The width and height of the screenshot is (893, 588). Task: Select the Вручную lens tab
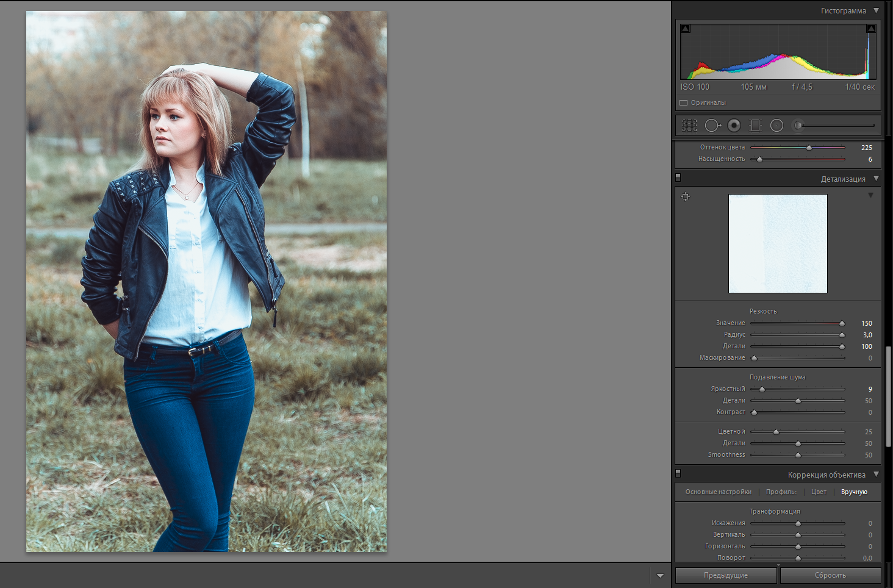(854, 492)
